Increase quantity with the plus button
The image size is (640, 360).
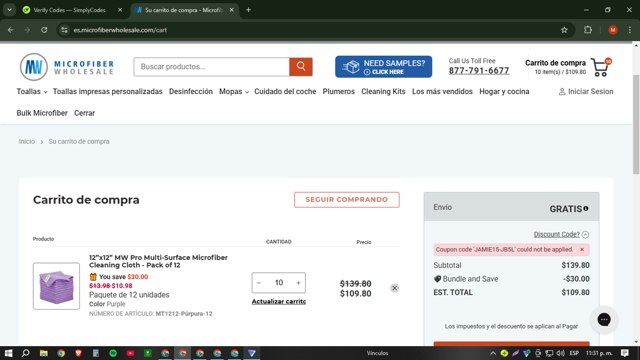click(x=298, y=283)
